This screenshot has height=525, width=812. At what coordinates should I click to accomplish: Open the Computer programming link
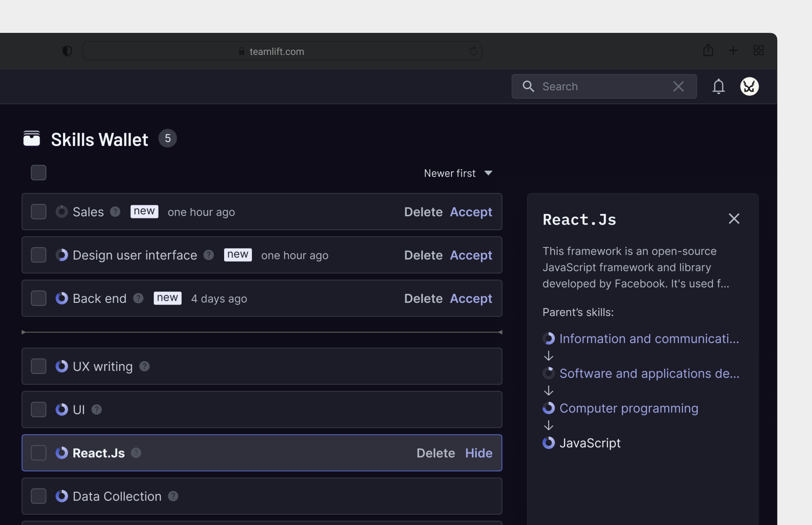click(x=629, y=408)
